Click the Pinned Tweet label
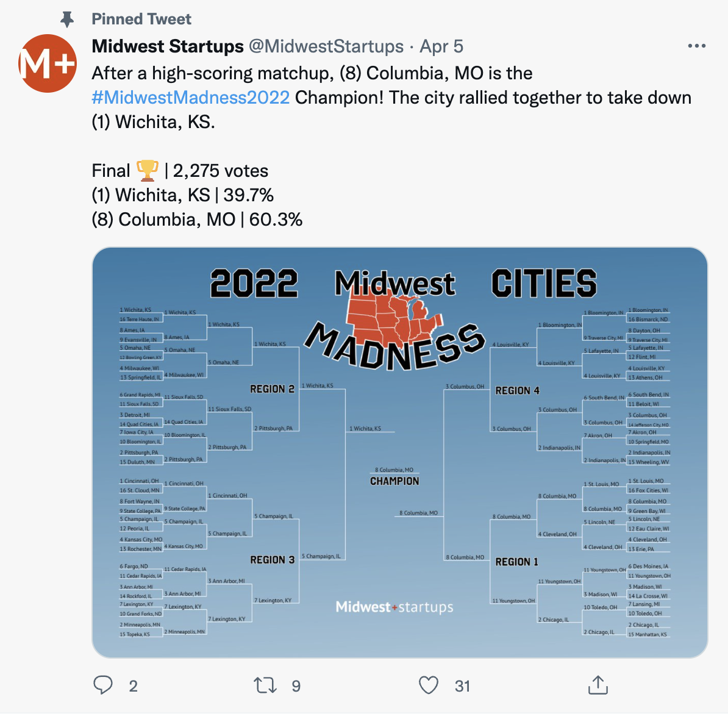The height and width of the screenshot is (716, 728). (141, 18)
